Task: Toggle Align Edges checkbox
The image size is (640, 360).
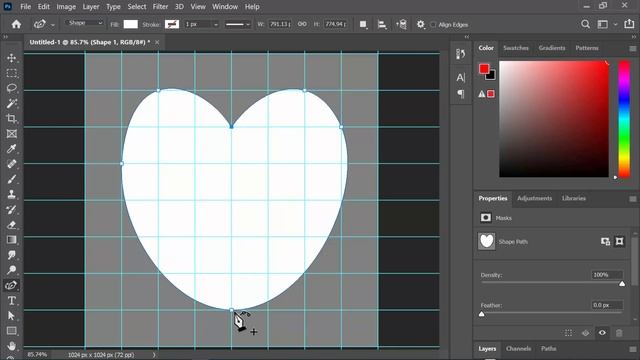Action: pos(433,24)
